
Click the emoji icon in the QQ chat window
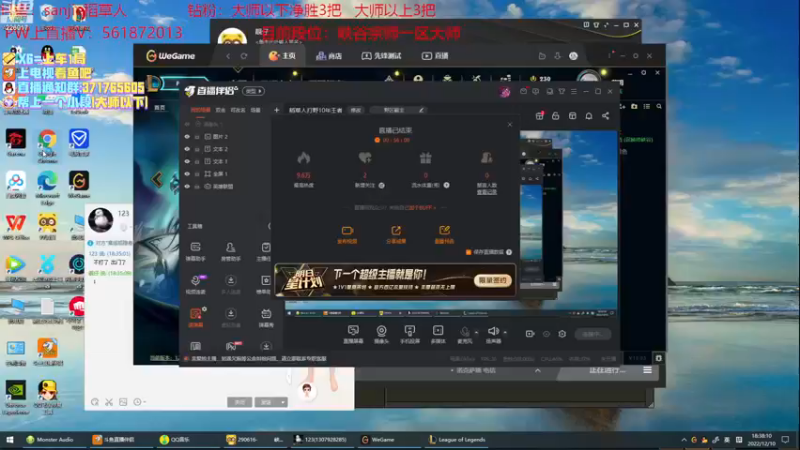[x=95, y=402]
